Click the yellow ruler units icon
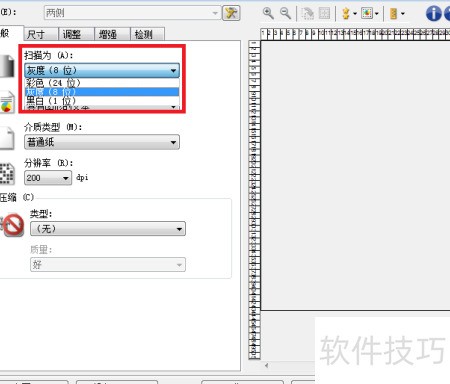The height and width of the screenshot is (384, 450). (x=393, y=14)
